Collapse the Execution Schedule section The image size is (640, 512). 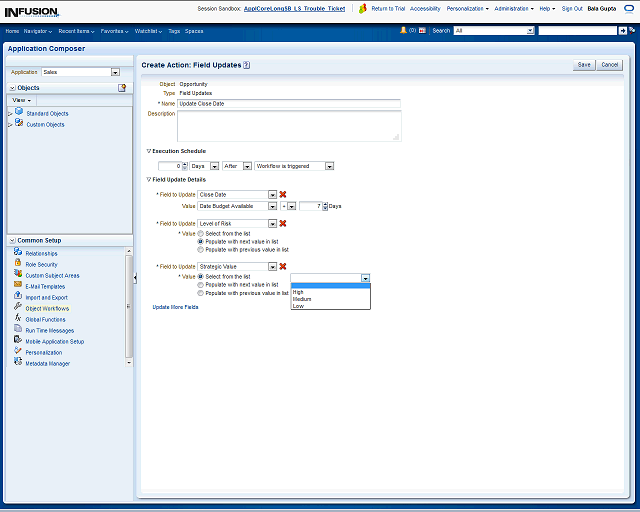coord(149,151)
